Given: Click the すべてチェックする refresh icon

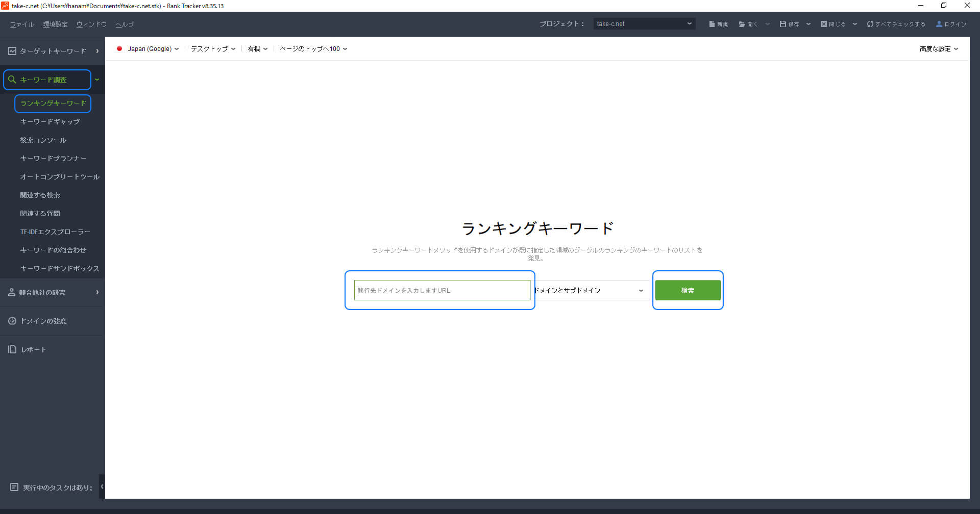Looking at the screenshot, I should [870, 24].
